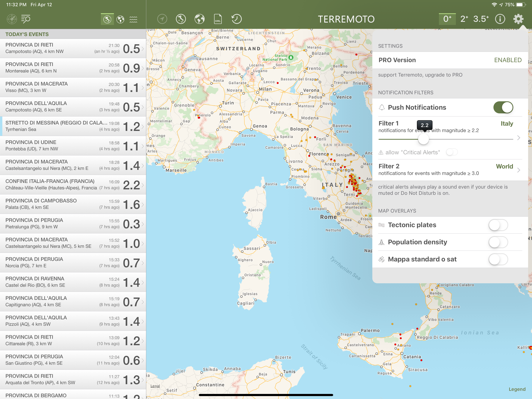
Task: Open Montereale 20:58 event detail chevron
Action: pyautogui.click(x=143, y=68)
